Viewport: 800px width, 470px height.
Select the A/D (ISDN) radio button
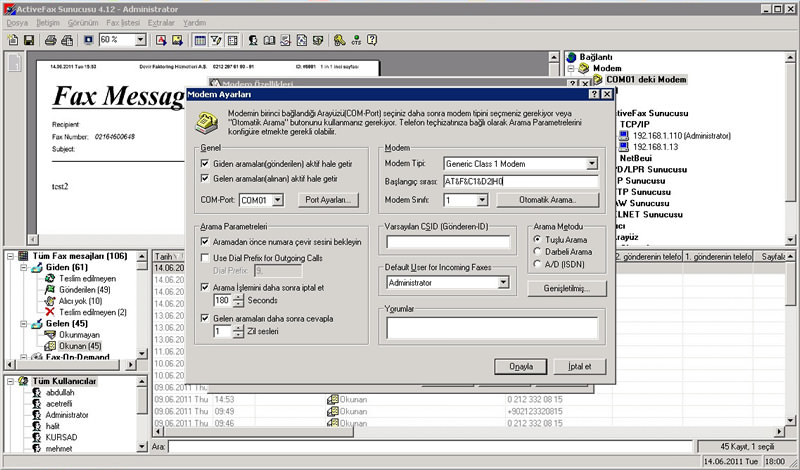tap(537, 264)
